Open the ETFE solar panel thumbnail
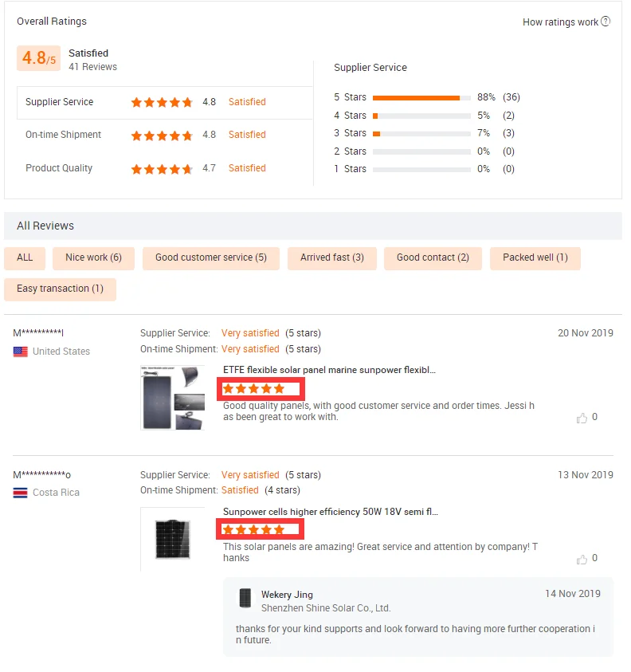Screen dimensions: 631x672 click(173, 397)
